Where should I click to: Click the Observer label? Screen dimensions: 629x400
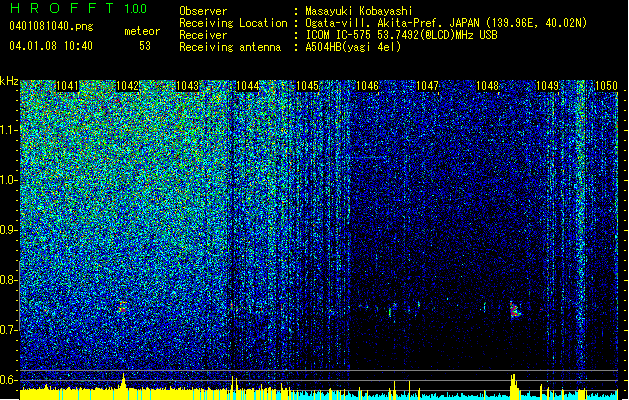pyautogui.click(x=203, y=11)
